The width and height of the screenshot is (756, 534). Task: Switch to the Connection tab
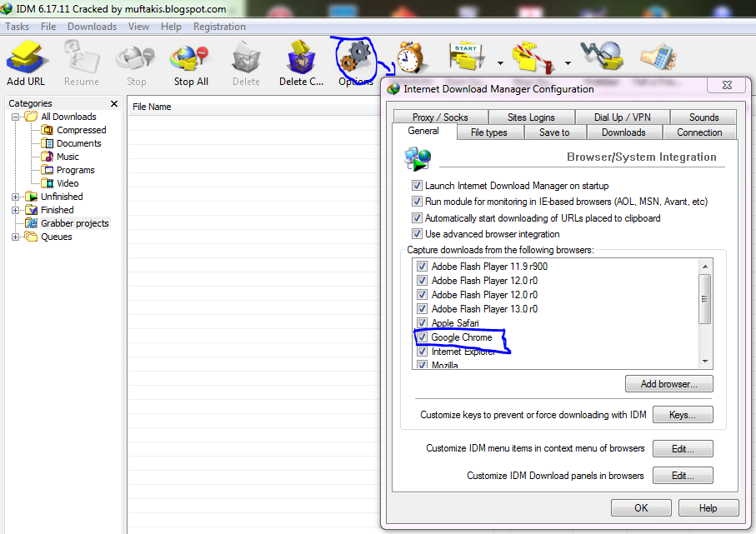pos(699,132)
